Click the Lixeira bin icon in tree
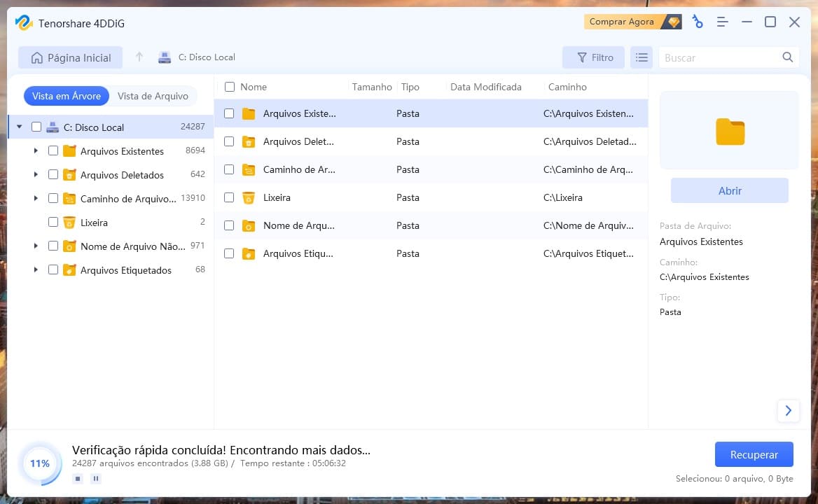 pyautogui.click(x=69, y=223)
